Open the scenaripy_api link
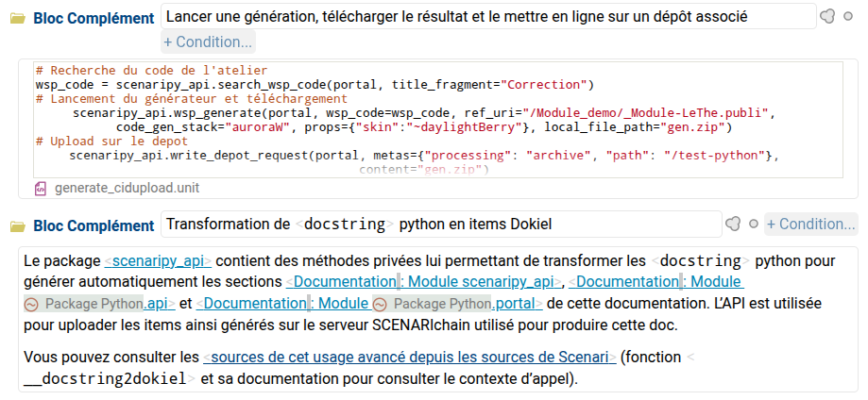The image size is (868, 400). coord(158,260)
